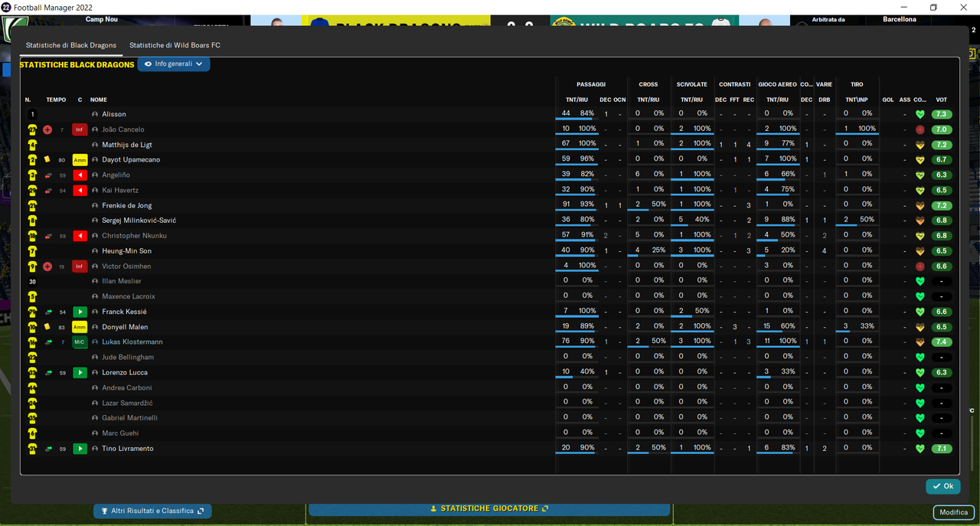Screen dimensions: 980x526
Task: Select Tino Livramento's name
Action: pyautogui.click(x=128, y=449)
